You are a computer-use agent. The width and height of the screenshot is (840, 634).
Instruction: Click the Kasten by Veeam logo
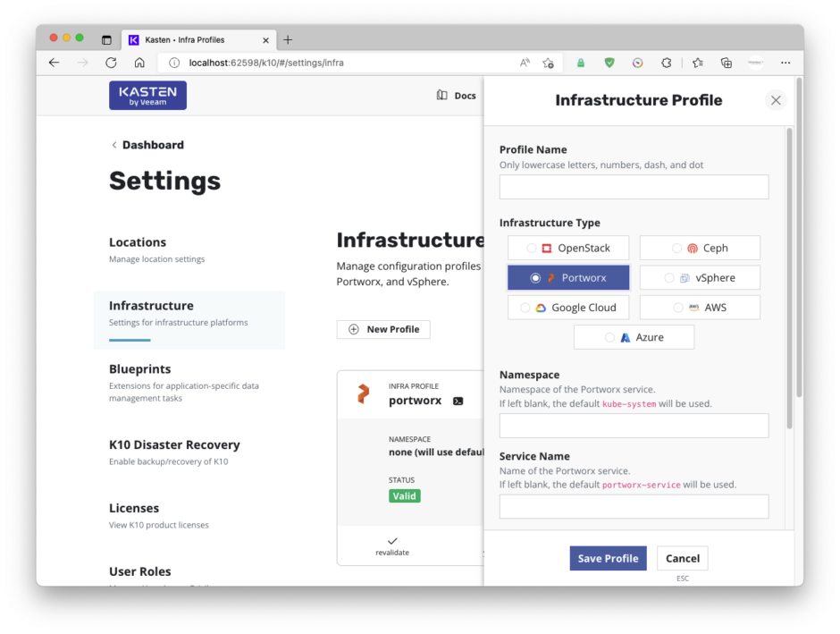[x=147, y=96]
